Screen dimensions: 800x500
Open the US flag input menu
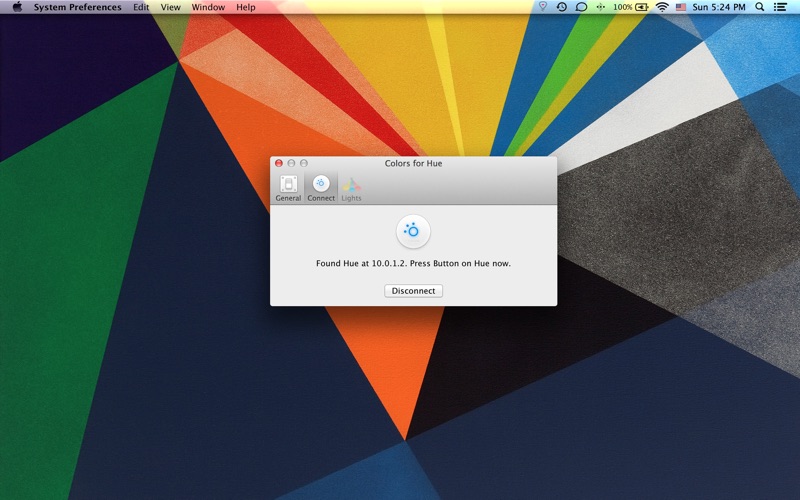pyautogui.click(x=681, y=7)
